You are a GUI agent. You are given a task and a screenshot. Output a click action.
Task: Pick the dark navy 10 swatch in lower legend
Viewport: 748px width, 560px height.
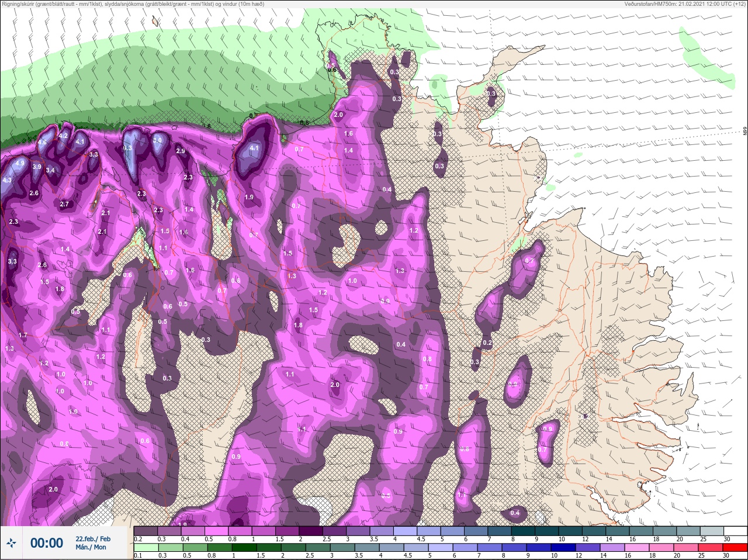[562, 548]
